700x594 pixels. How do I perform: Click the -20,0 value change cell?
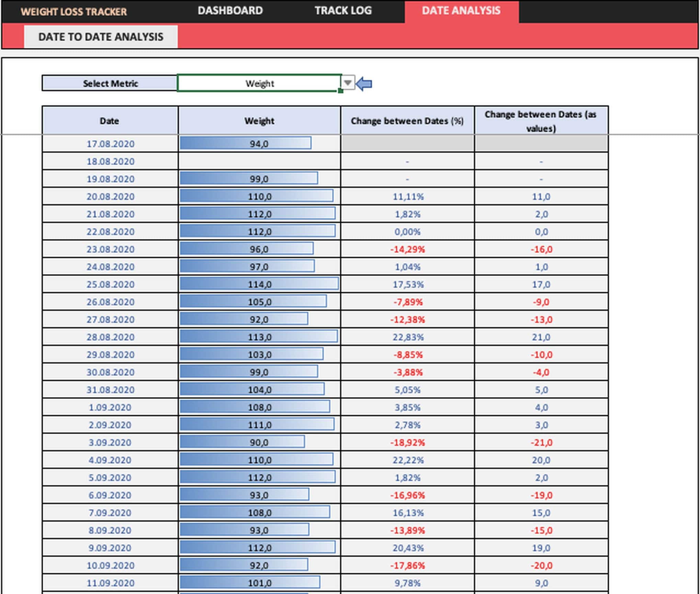pos(542,565)
